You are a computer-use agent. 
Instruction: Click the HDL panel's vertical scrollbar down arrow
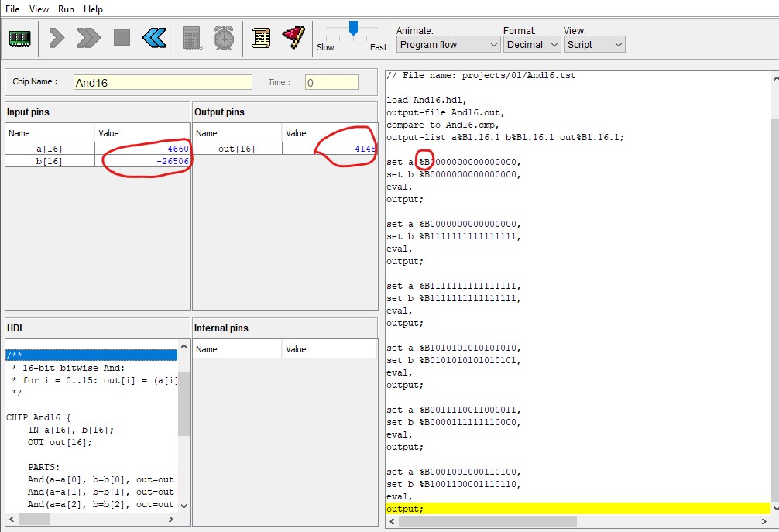[x=184, y=506]
